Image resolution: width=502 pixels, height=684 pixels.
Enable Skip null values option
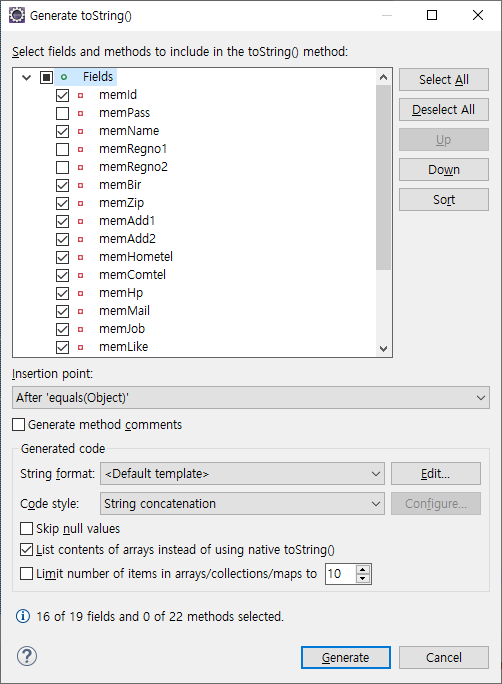(x=27, y=528)
